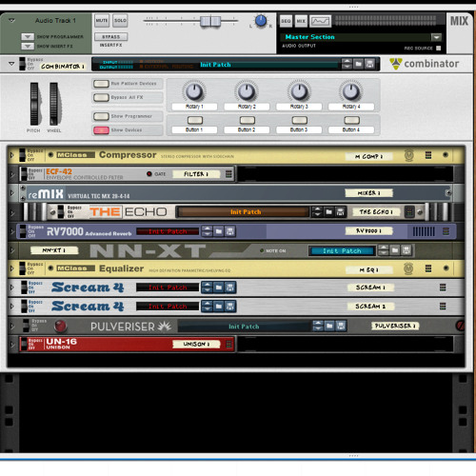The width and height of the screenshot is (476, 476).
Task: Click the SCREAM 2 device label
Action: (x=370, y=307)
